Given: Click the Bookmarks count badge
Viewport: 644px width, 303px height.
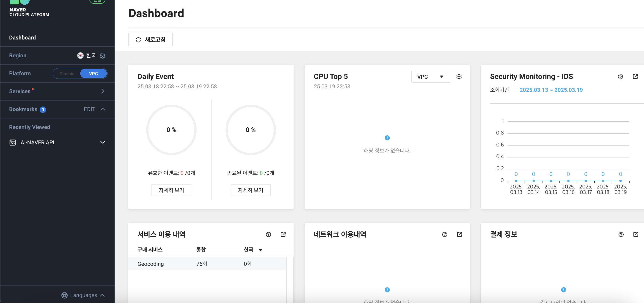Looking at the screenshot, I should (43, 110).
